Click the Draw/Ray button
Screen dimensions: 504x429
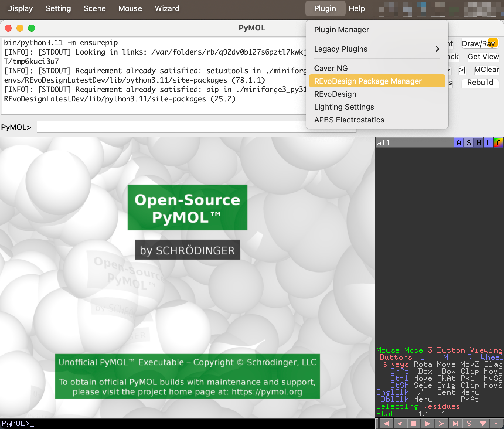point(480,44)
